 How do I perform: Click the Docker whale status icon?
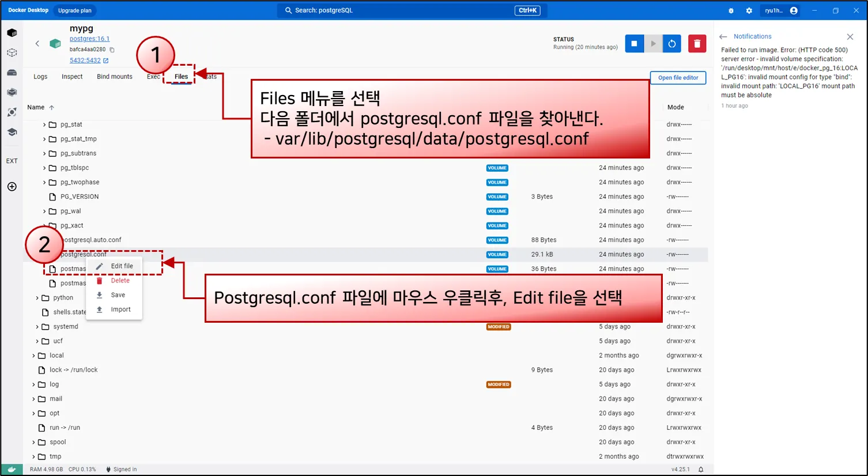pos(12,470)
